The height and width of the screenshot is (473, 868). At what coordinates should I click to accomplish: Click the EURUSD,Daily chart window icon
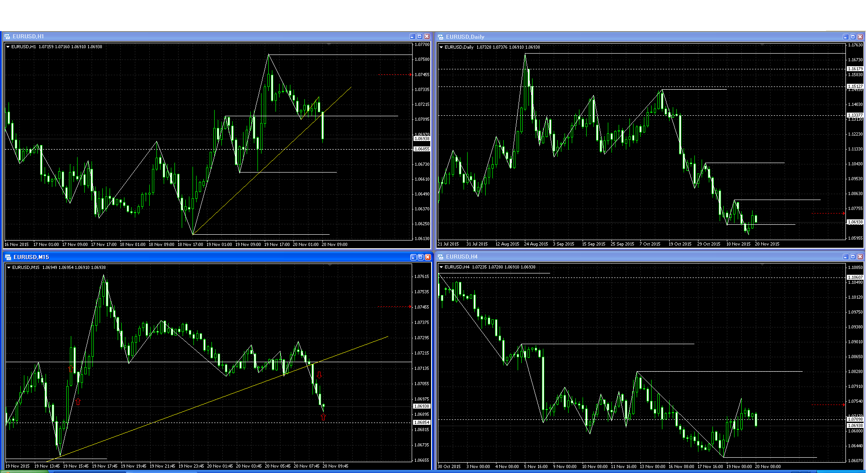tap(441, 37)
